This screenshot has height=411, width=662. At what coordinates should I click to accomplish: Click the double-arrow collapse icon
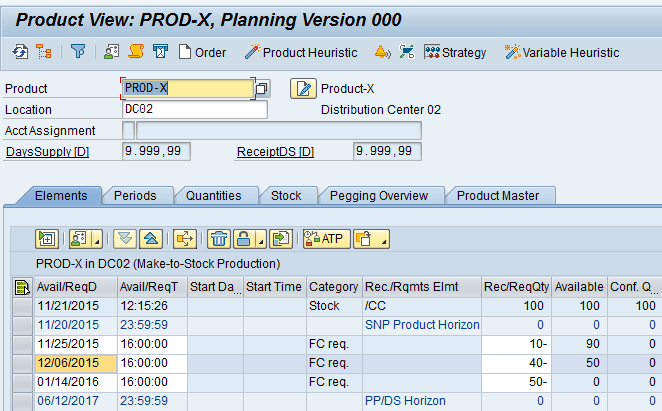(x=149, y=239)
